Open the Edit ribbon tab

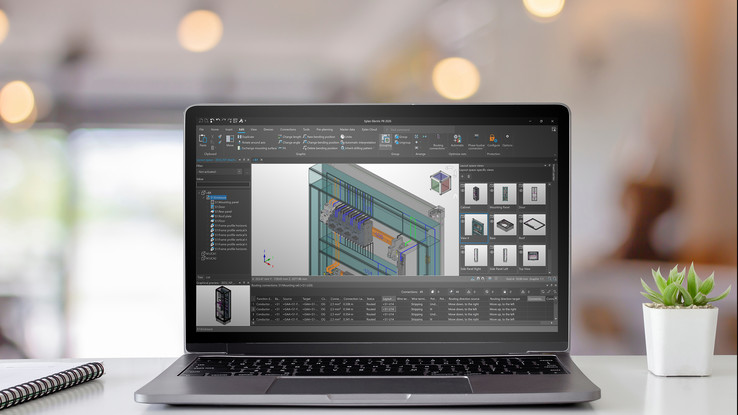coord(241,129)
